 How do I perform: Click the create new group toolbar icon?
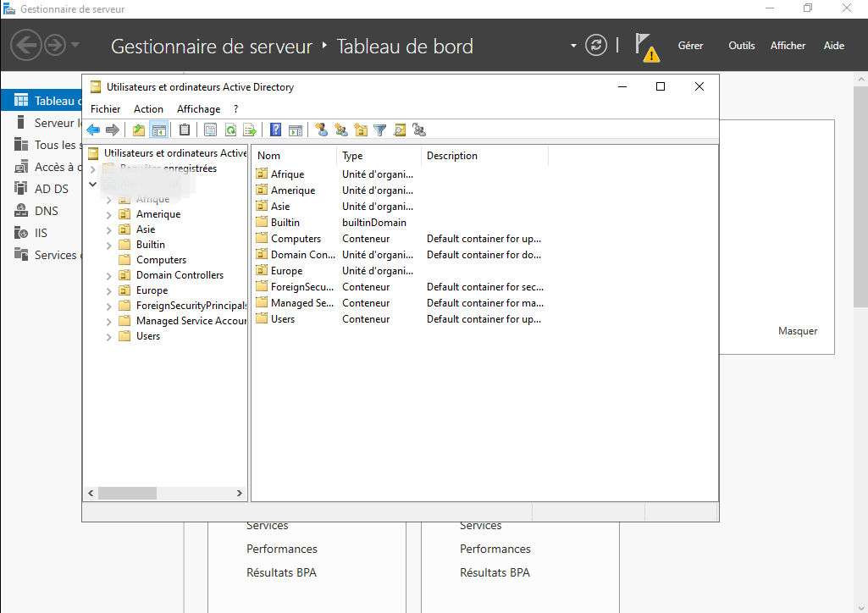tap(341, 130)
